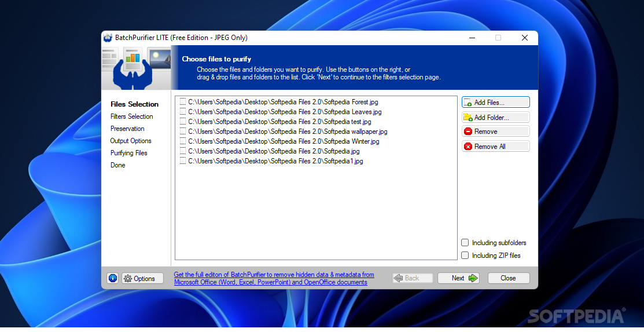Click Remove All to clear the list

(496, 147)
